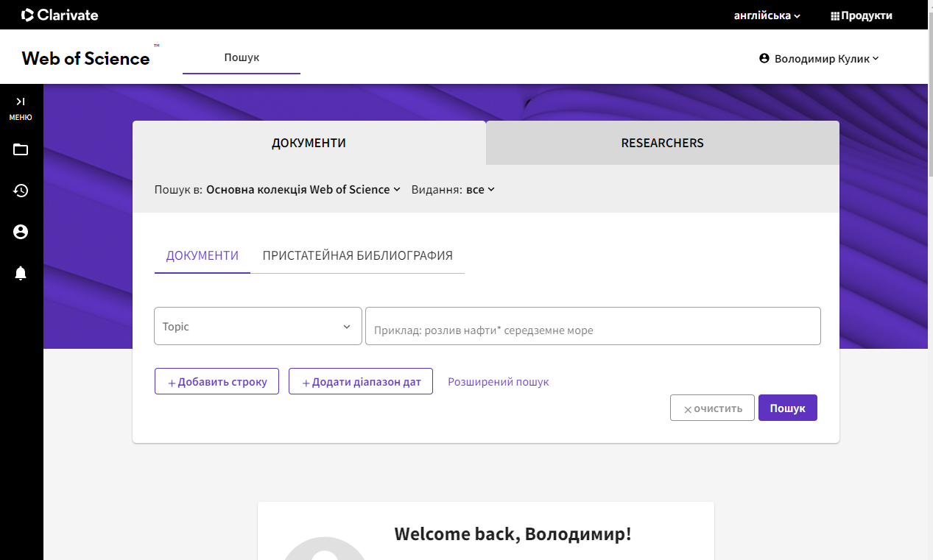Screen dimensions: 933x560
Task: Open the folder icon in sidebar
Action: click(21, 150)
